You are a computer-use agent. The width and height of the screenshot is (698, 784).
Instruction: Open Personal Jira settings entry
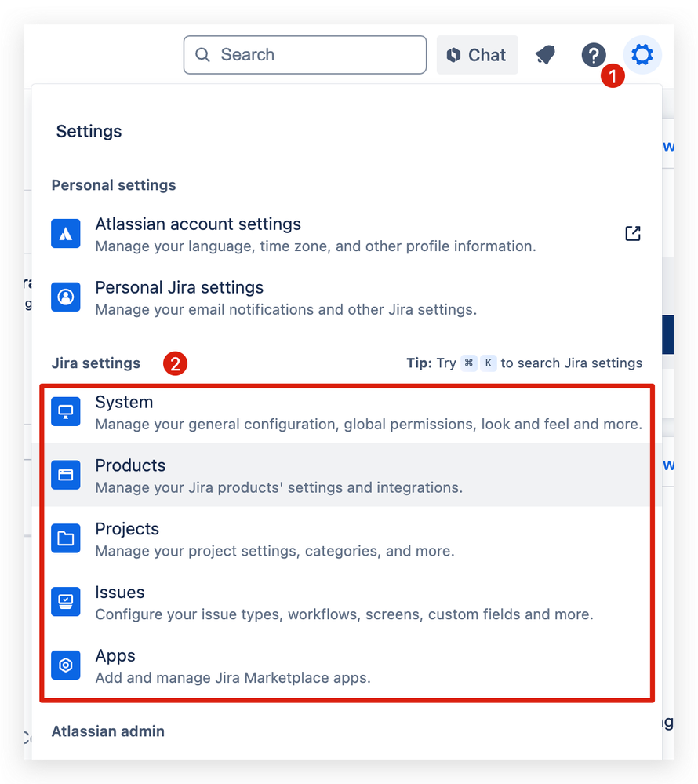tap(347, 297)
